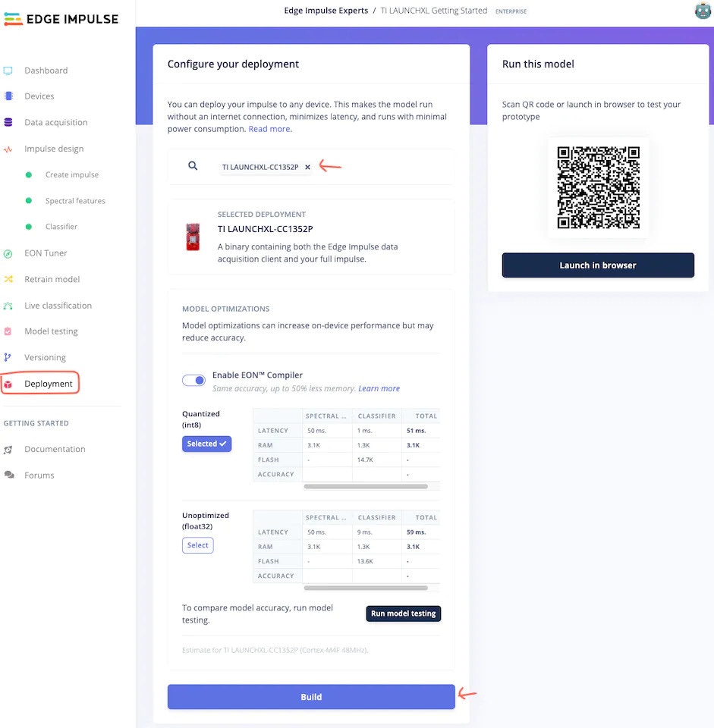The height and width of the screenshot is (728, 714).
Task: Click the Unoptimized total latency 59 ms.
Action: pos(417,532)
